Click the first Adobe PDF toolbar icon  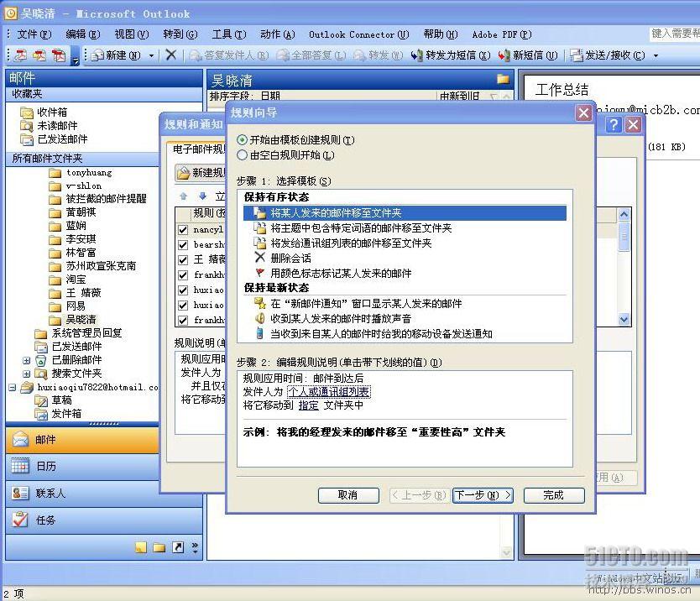pyautogui.click(x=20, y=55)
